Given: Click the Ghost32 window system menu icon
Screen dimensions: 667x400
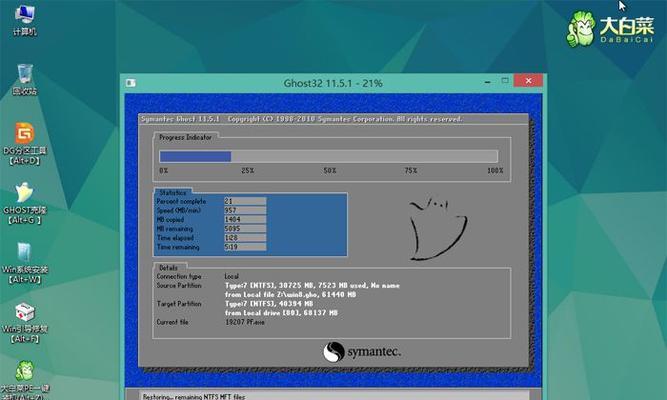Looking at the screenshot, I should [131, 83].
